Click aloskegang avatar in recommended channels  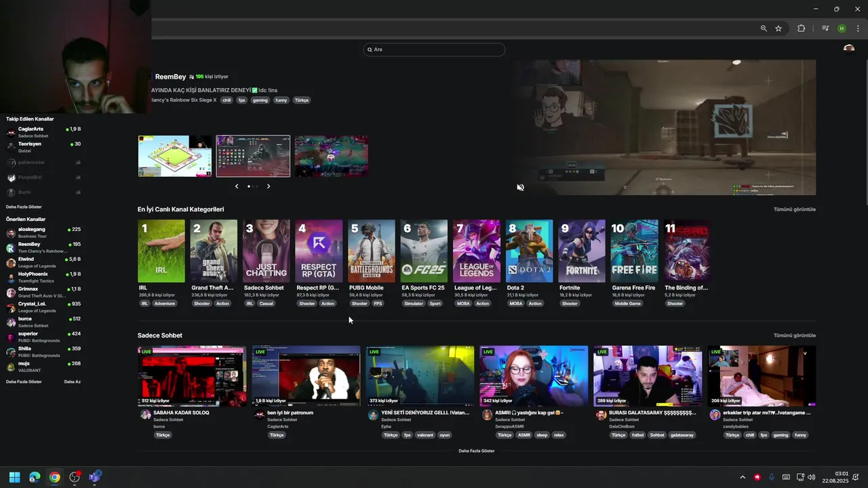11,232
